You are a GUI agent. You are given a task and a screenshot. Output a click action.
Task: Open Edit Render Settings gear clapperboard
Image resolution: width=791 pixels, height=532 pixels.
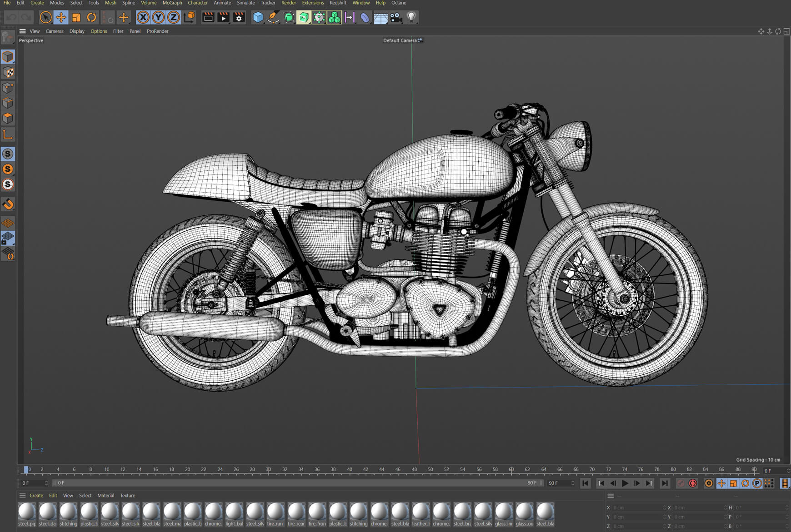tap(239, 17)
